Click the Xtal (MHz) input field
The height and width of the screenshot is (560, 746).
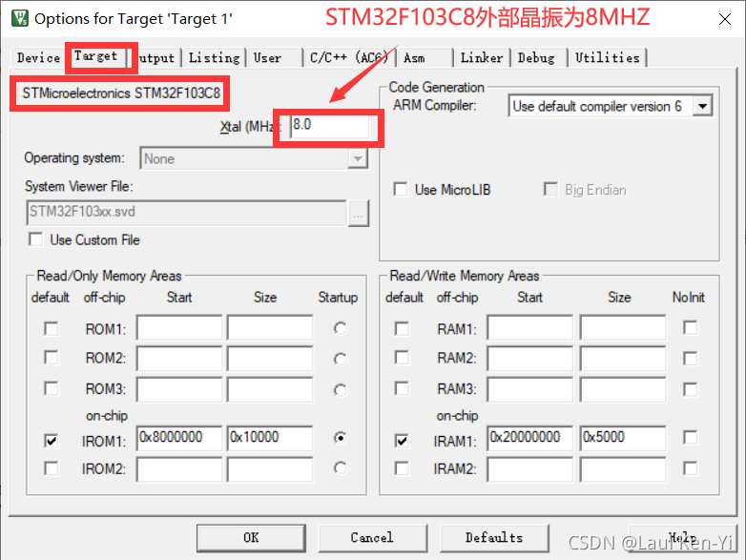tap(330, 125)
